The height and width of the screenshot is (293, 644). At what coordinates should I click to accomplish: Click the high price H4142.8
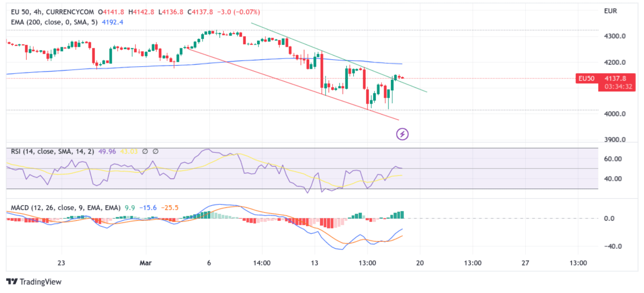pos(141,12)
